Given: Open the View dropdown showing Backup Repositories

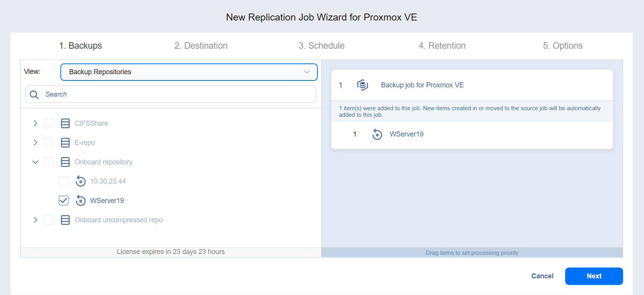Looking at the screenshot, I should [x=189, y=72].
